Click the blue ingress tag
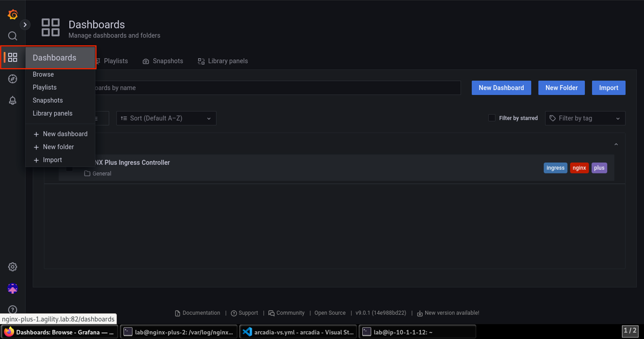644x339 pixels. 555,168
